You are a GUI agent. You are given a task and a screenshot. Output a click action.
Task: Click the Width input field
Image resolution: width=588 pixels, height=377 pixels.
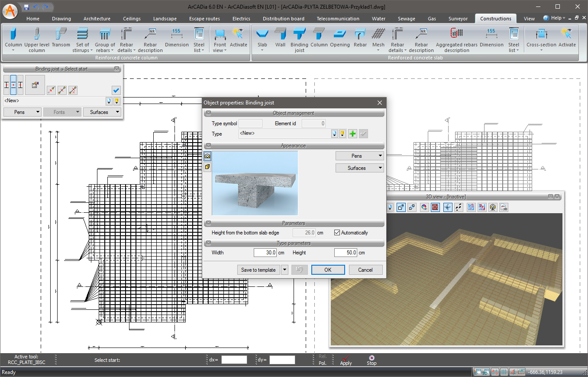click(x=265, y=253)
